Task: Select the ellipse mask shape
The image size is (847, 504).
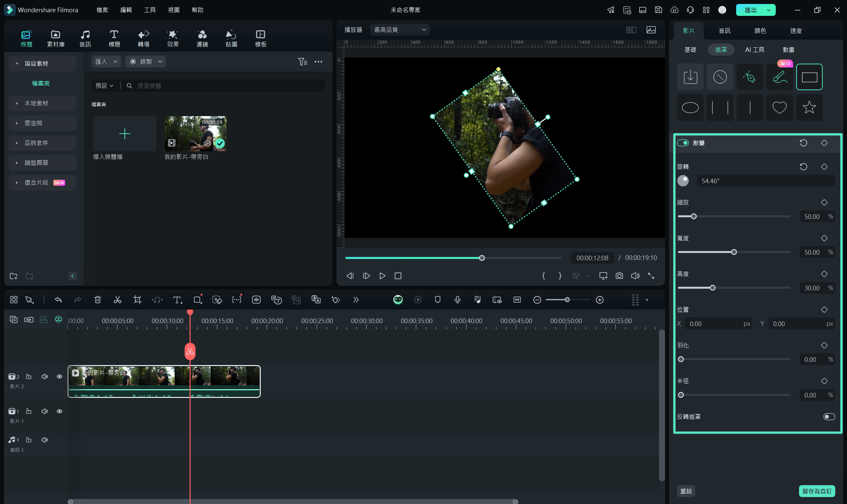Action: click(x=690, y=108)
